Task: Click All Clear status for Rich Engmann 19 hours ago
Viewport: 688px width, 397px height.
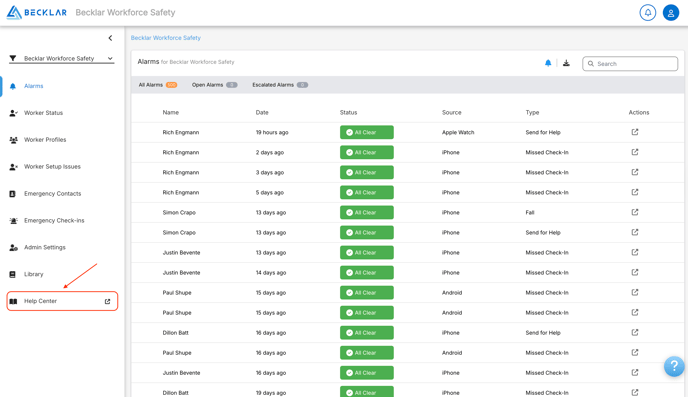Action: [x=366, y=132]
